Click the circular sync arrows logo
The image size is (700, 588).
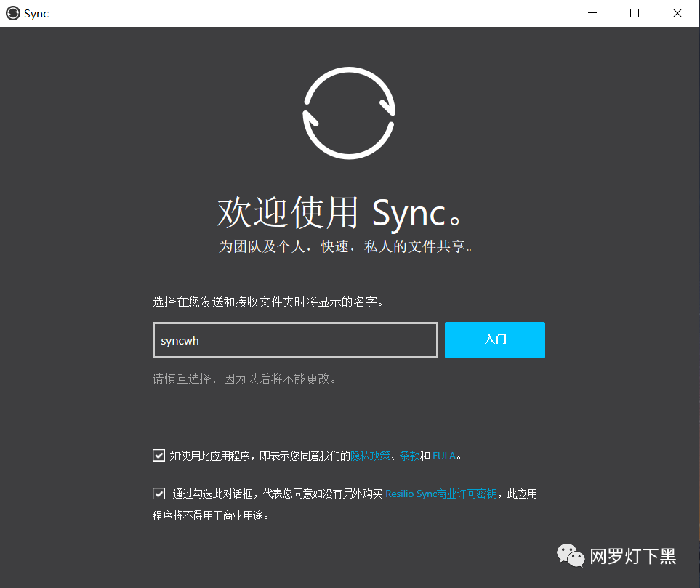point(349,113)
